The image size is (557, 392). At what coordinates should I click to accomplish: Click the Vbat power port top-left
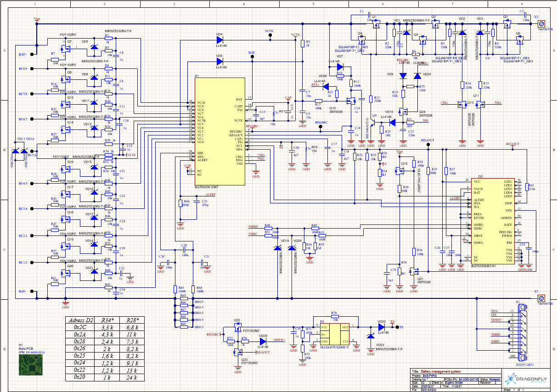point(37,20)
